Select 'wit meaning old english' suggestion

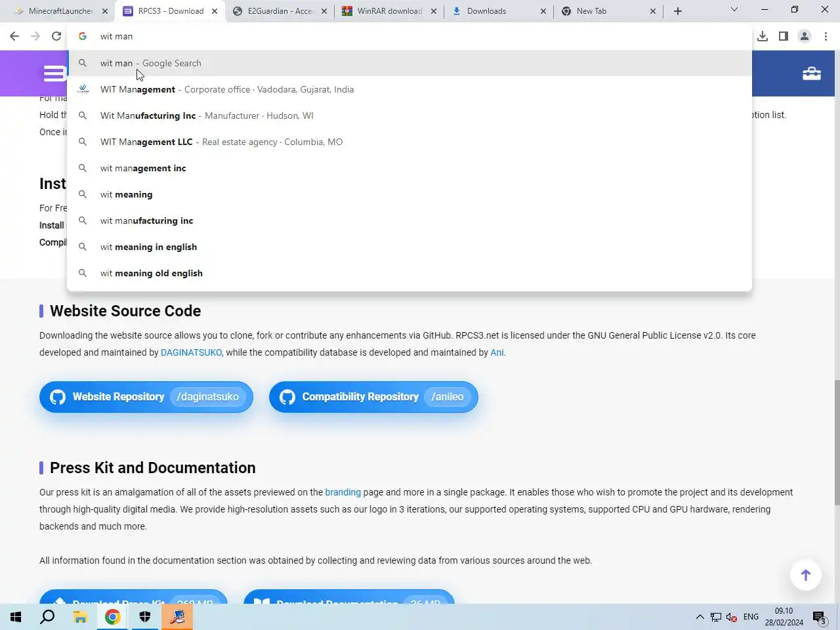coord(409,273)
